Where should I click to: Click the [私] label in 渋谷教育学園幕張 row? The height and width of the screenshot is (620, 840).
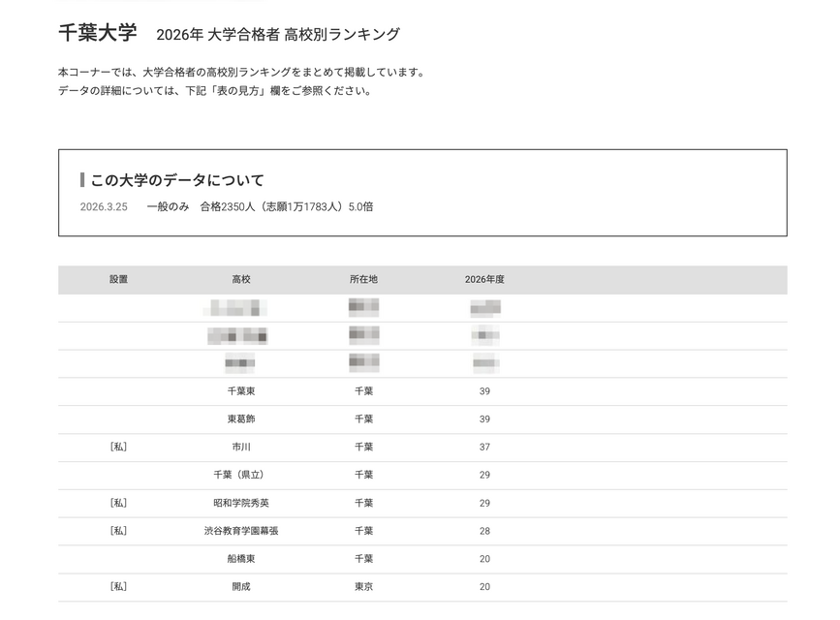tap(118, 531)
